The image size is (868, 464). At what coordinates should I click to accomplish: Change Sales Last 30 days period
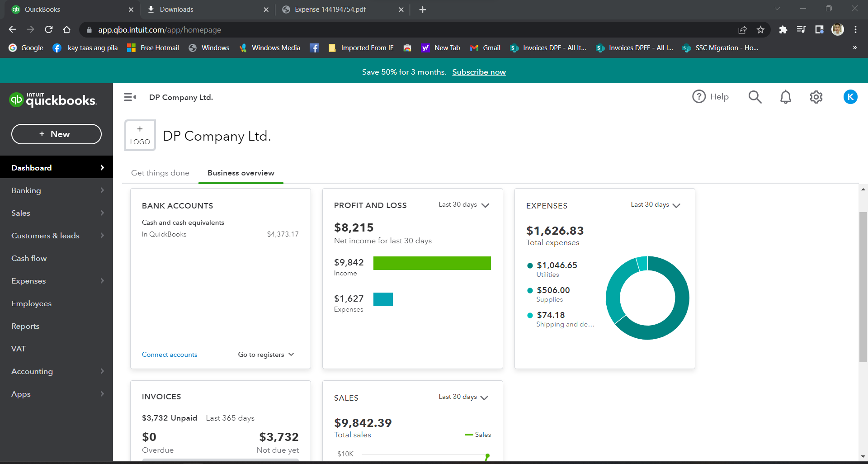pos(464,397)
